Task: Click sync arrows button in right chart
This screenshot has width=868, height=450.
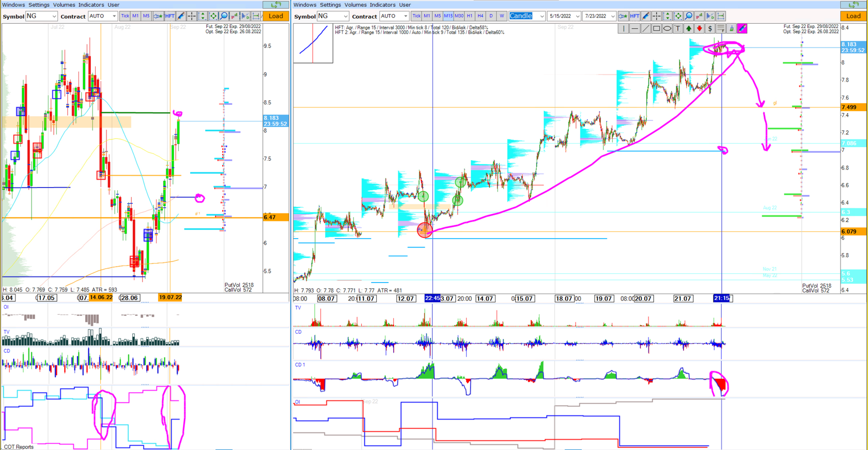Action: [x=854, y=5]
